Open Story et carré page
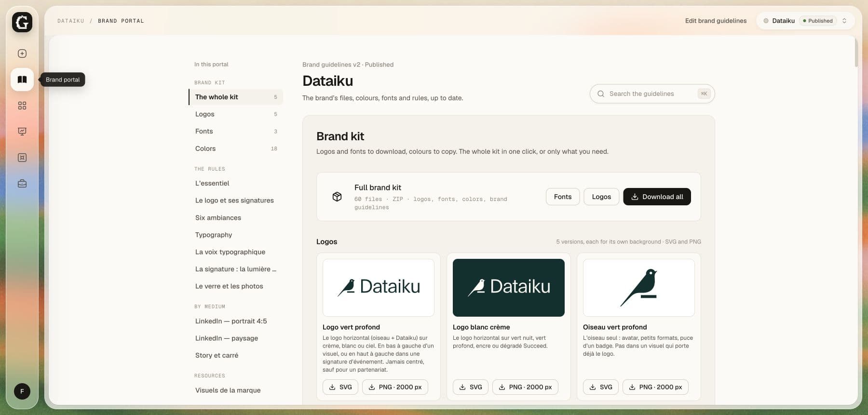This screenshot has width=868, height=415. 236,355
